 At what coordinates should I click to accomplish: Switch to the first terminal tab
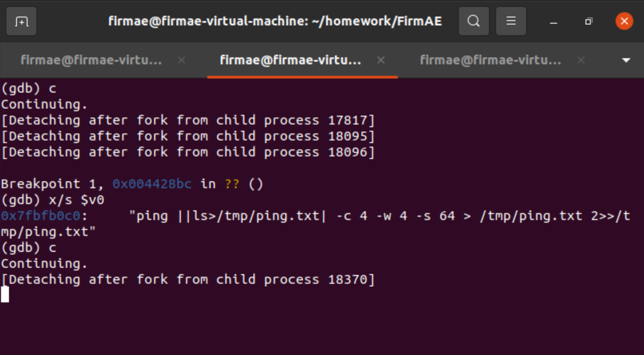pos(91,60)
